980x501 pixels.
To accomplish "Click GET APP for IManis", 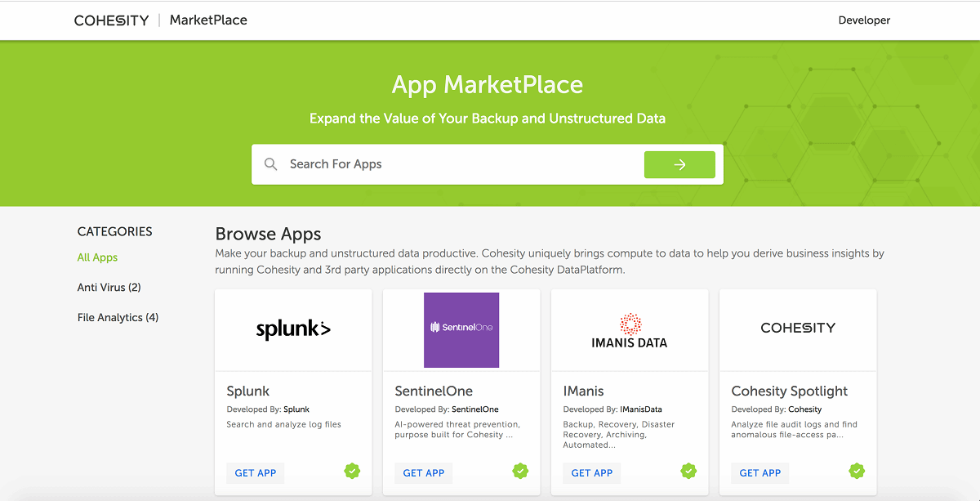I will click(x=591, y=472).
